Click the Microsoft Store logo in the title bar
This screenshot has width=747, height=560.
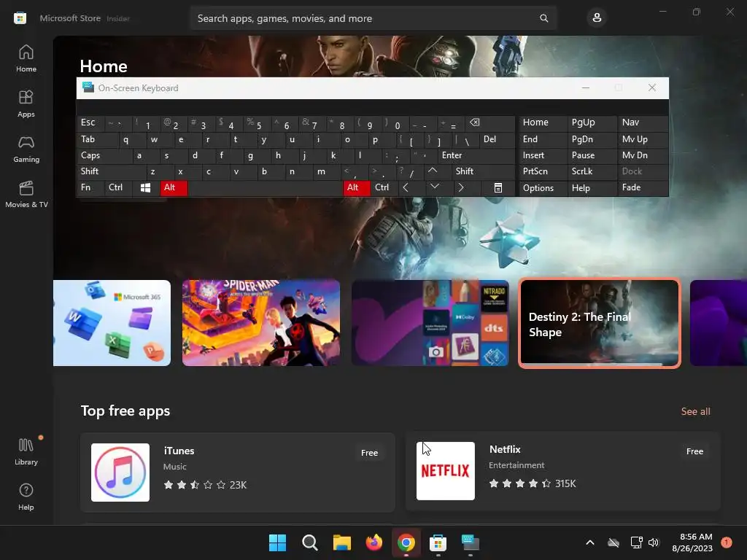click(x=20, y=18)
